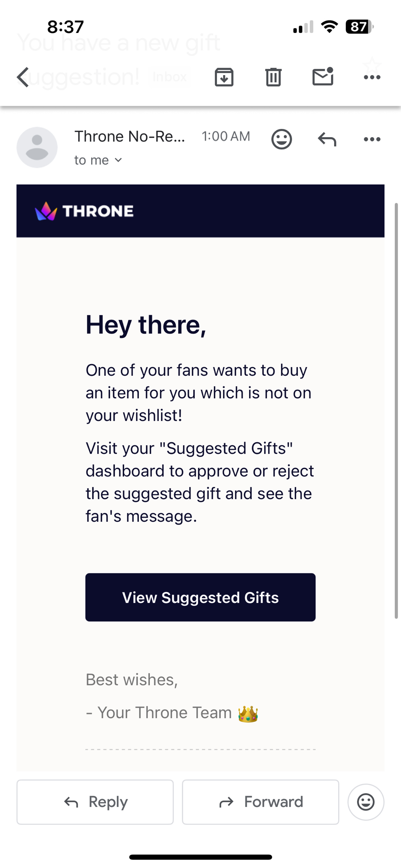Tap the sender's profile avatar
Viewport: 401px width, 868px height.
click(x=37, y=148)
